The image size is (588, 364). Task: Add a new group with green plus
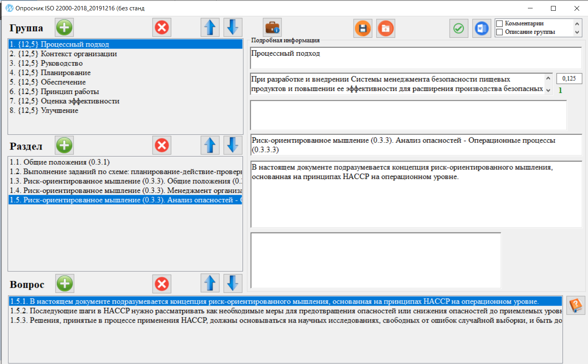64,28
